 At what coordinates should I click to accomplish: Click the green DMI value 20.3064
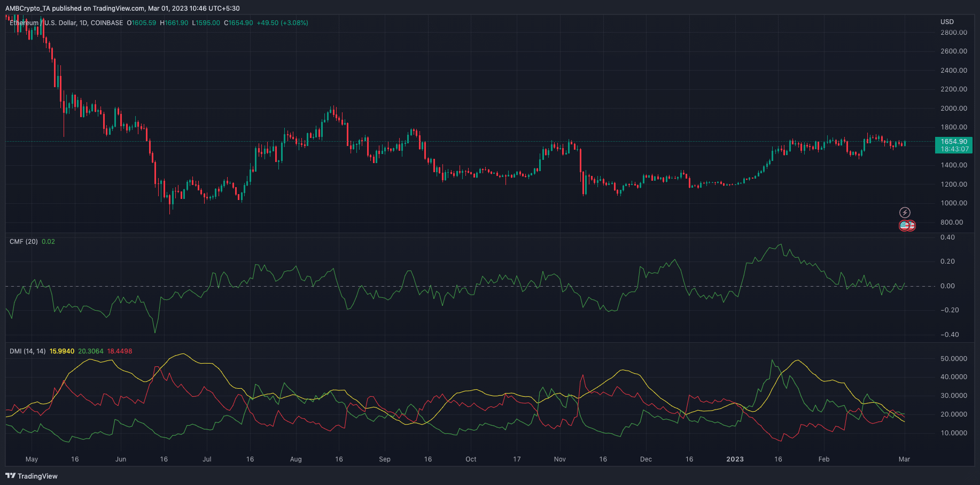[91, 351]
